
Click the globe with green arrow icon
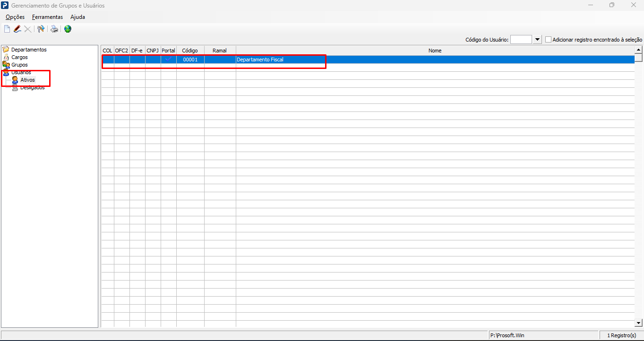pyautogui.click(x=68, y=29)
